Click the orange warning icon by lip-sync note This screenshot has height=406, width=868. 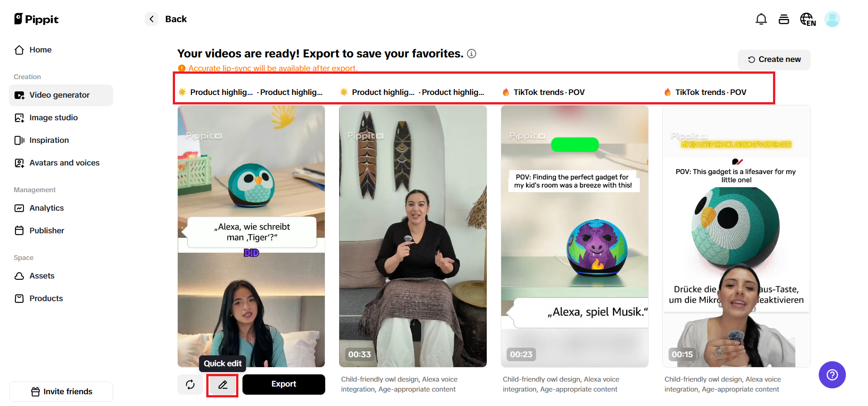click(x=182, y=68)
